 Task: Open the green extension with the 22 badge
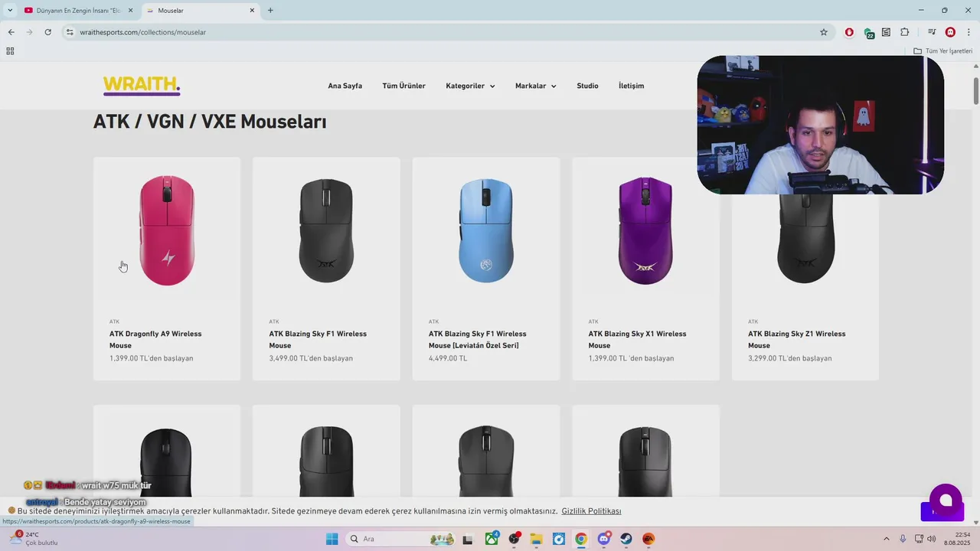(x=869, y=33)
